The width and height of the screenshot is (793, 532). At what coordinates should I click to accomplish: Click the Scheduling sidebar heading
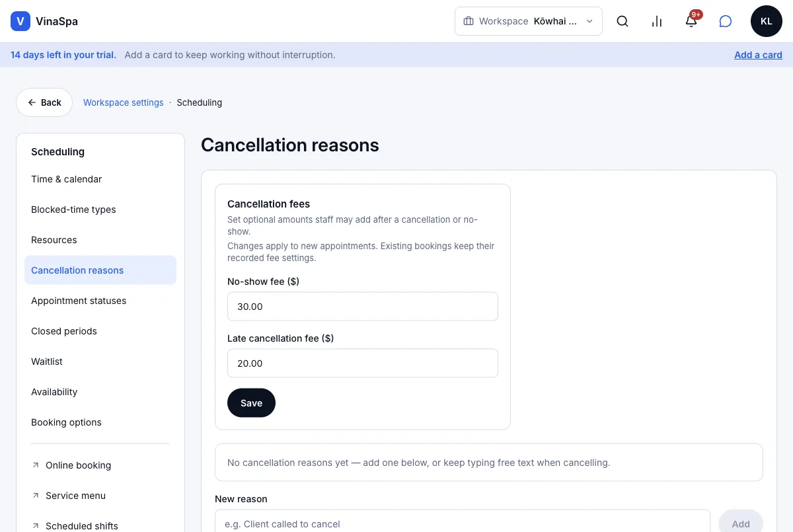coord(58,152)
